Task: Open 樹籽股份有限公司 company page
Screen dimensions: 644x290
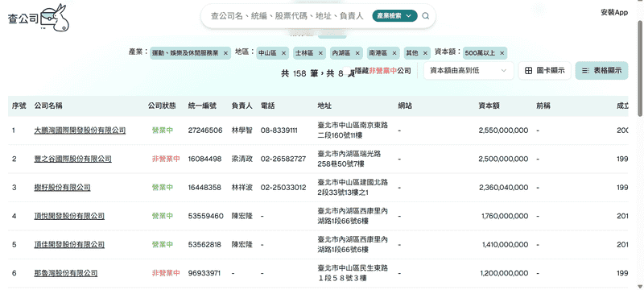Action: 63,188
